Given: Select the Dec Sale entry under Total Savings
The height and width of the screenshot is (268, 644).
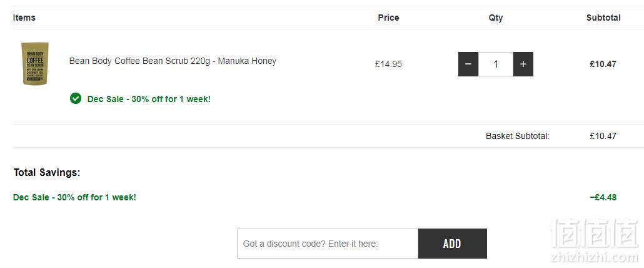Looking at the screenshot, I should click(74, 197).
